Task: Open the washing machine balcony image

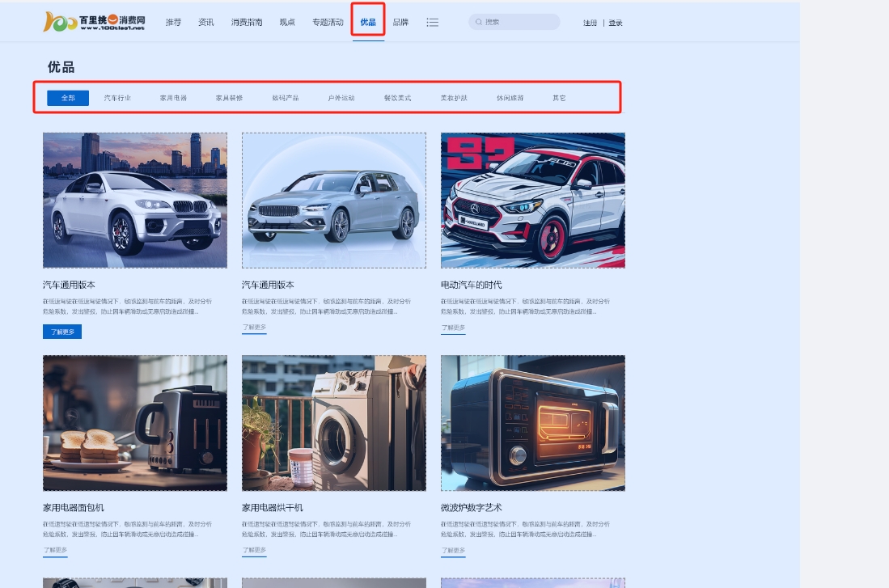Action: point(334,423)
